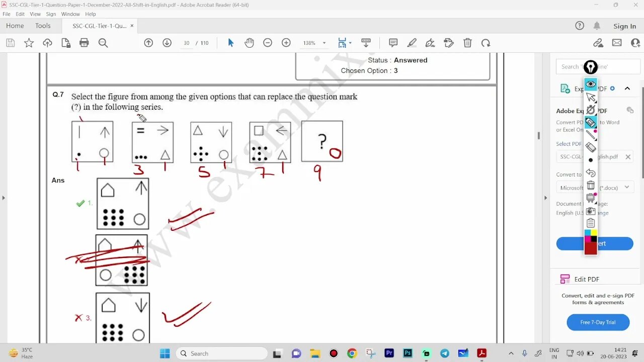Open the Sign menu

51,14
